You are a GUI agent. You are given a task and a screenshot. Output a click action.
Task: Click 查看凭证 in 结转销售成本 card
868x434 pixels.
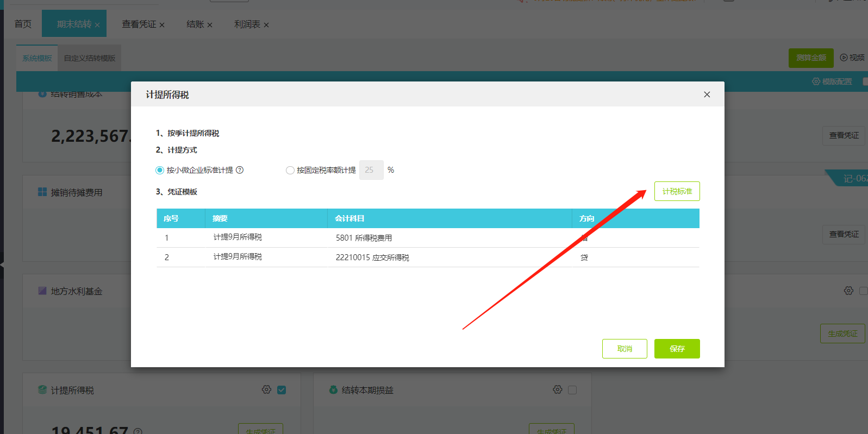[x=844, y=135]
